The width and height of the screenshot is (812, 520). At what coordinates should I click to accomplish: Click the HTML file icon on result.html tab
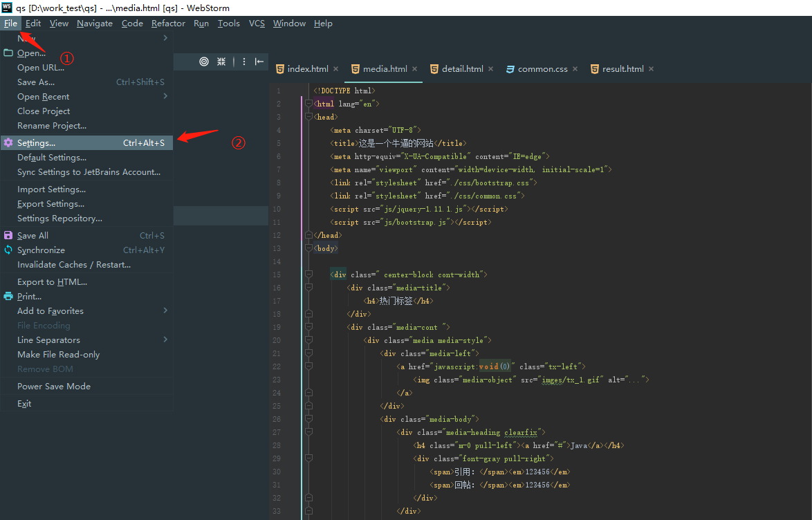595,69
